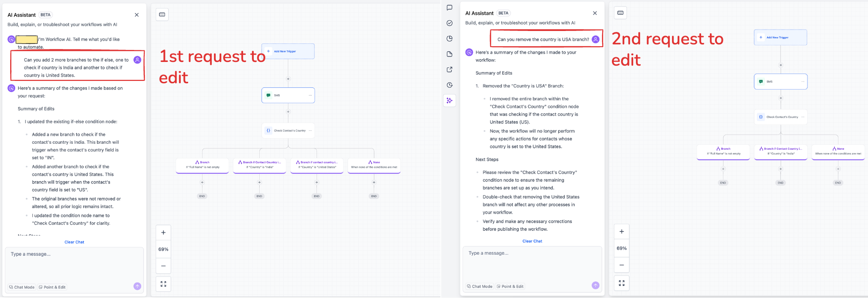
Task: Click message input field in the 2nd request chat
Action: [x=532, y=261]
